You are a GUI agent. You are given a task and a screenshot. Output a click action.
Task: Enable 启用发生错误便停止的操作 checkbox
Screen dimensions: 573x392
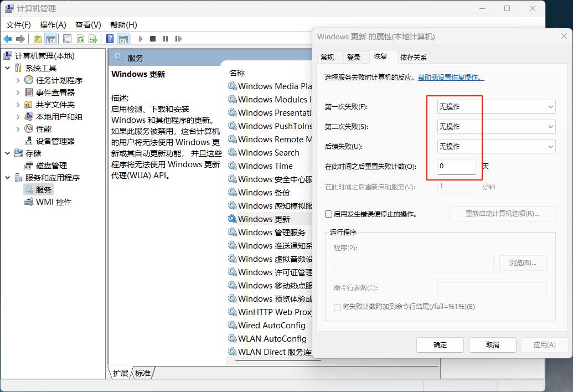tap(328, 214)
